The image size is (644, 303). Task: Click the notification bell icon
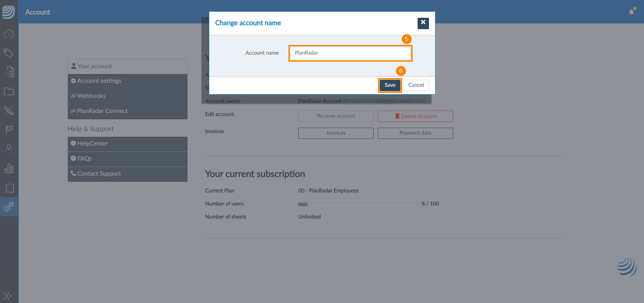pos(631,12)
